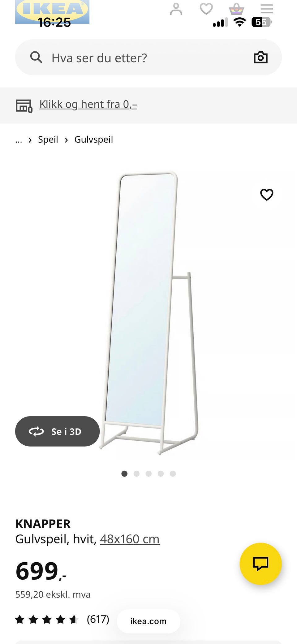Image resolution: width=297 pixels, height=644 pixels.
Task: Go to the Gulvspeil breadcrumb
Action: click(x=93, y=140)
